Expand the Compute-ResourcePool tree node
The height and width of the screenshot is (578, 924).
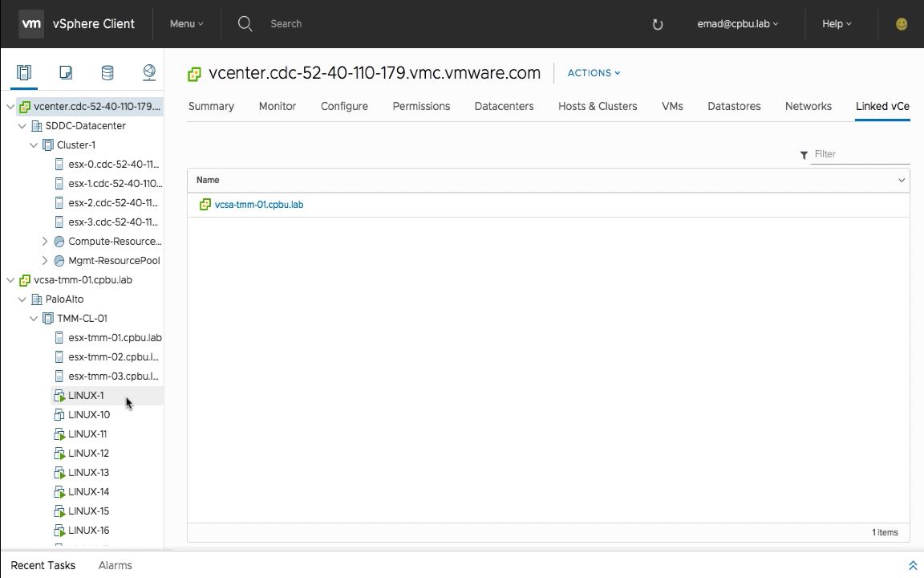coord(45,242)
